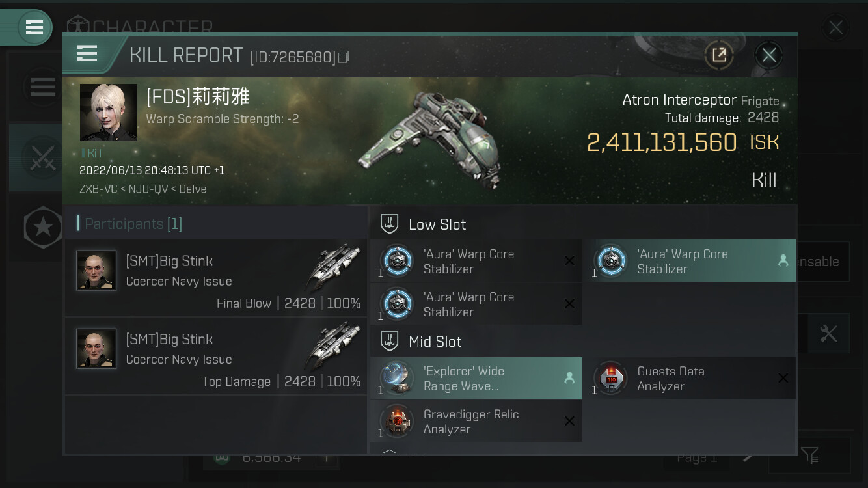Screen dimensions: 868x488
Task: Copy the kill report ID
Action: (344, 57)
